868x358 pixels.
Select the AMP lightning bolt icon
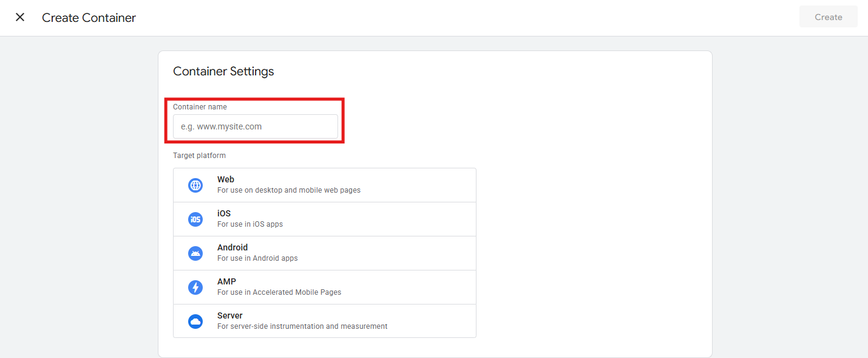click(195, 287)
